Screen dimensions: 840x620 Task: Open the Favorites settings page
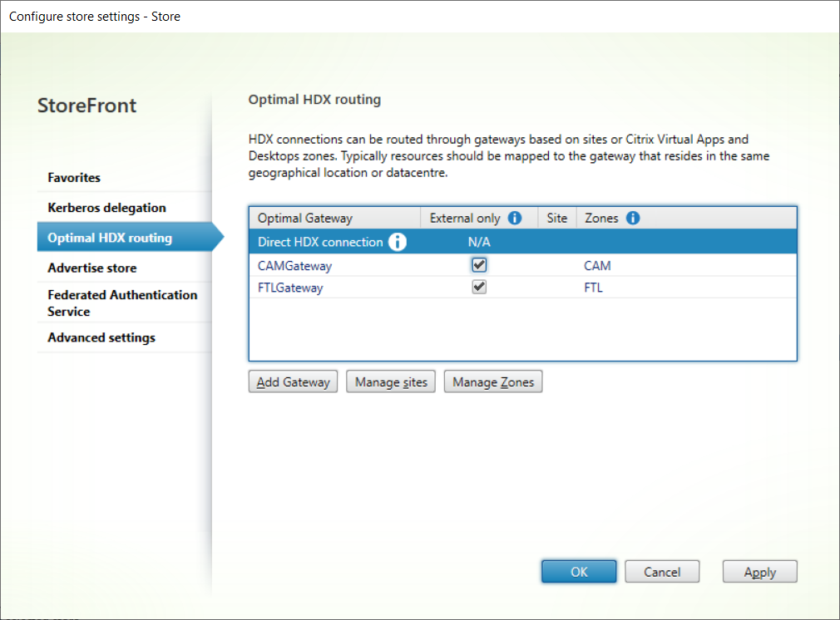pos(74,178)
